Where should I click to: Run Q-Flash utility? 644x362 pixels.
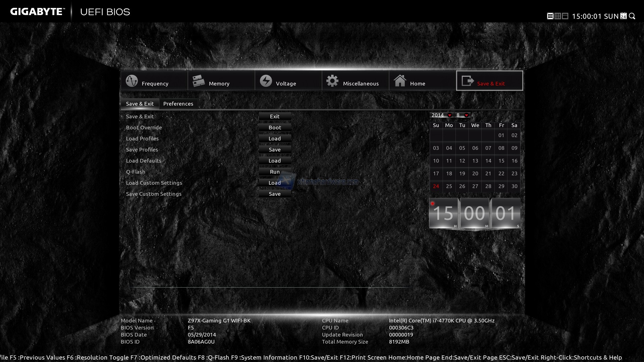click(275, 172)
